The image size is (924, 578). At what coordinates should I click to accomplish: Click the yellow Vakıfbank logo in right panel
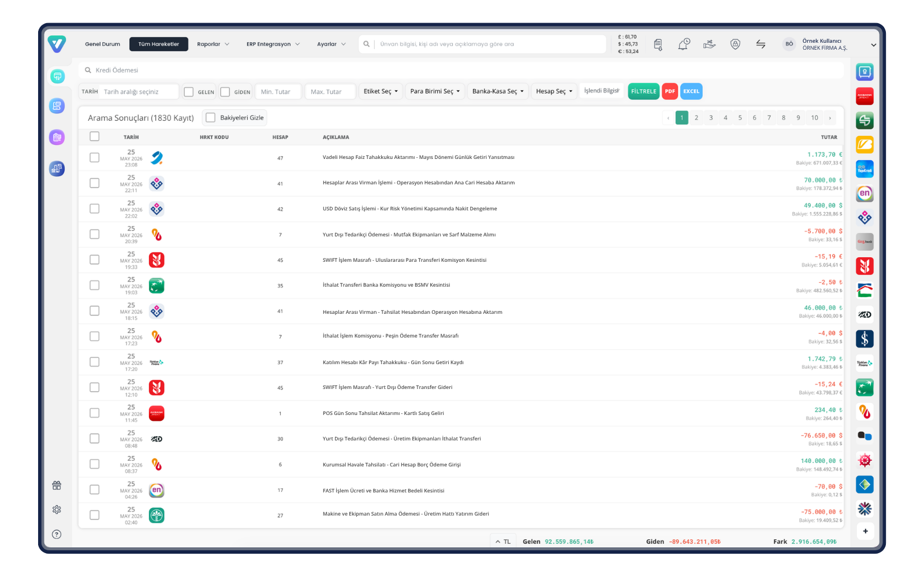[x=865, y=144]
